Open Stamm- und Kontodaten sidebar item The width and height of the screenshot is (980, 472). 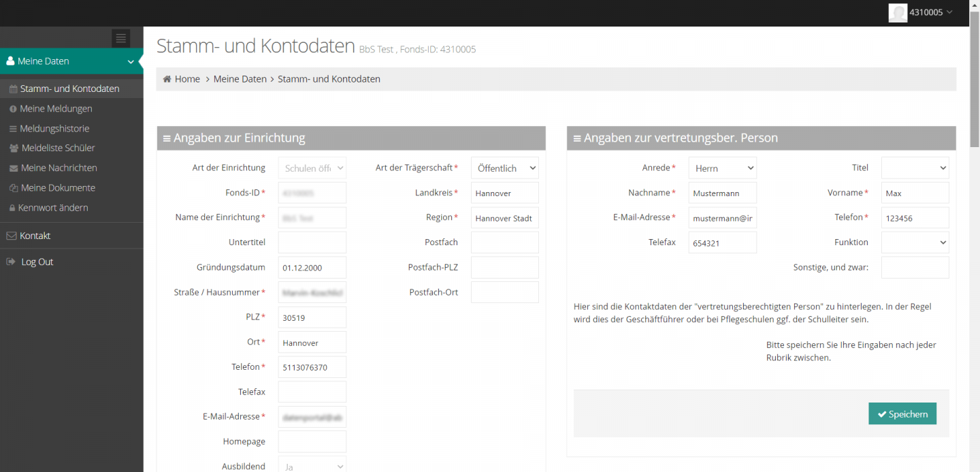tap(71, 89)
